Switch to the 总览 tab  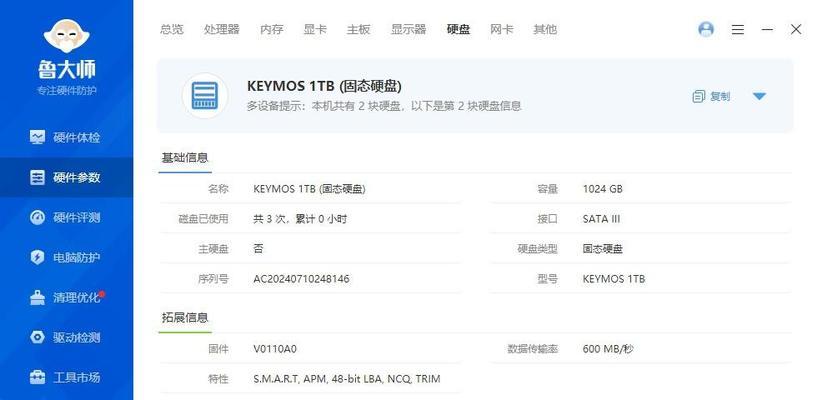click(x=172, y=30)
